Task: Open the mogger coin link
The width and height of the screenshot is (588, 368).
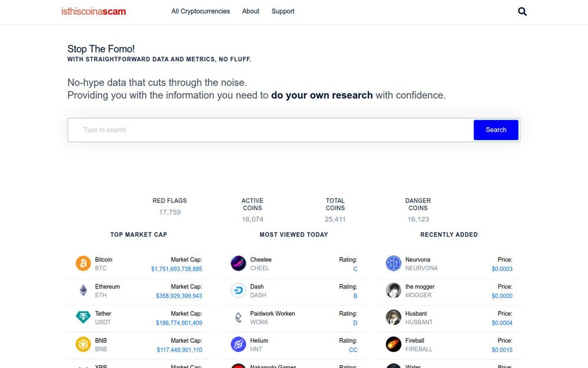Action: point(420,287)
